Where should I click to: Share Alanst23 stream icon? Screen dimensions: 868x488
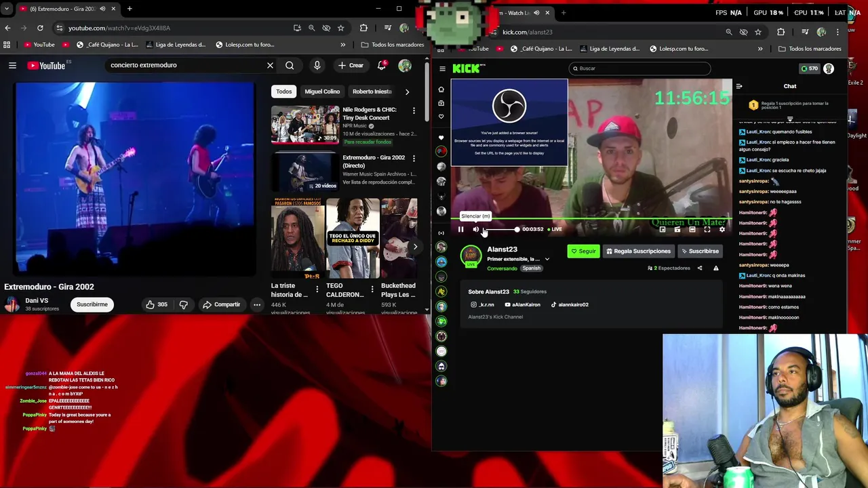(700, 268)
